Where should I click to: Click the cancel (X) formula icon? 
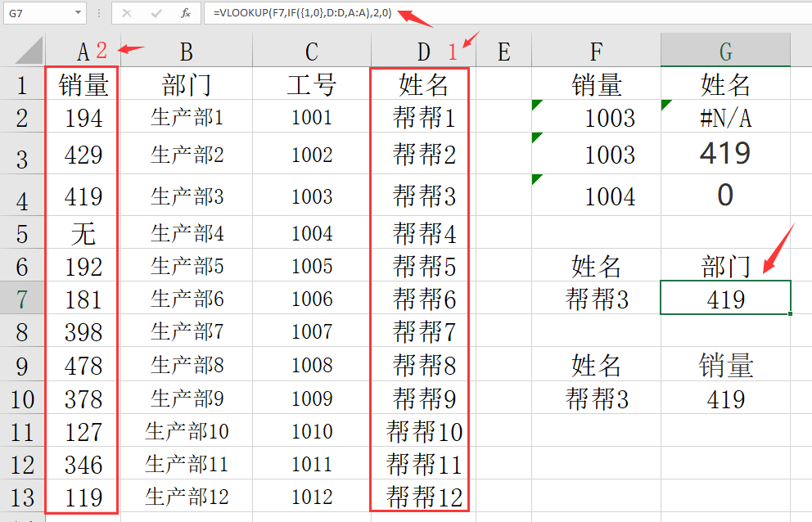coord(126,13)
